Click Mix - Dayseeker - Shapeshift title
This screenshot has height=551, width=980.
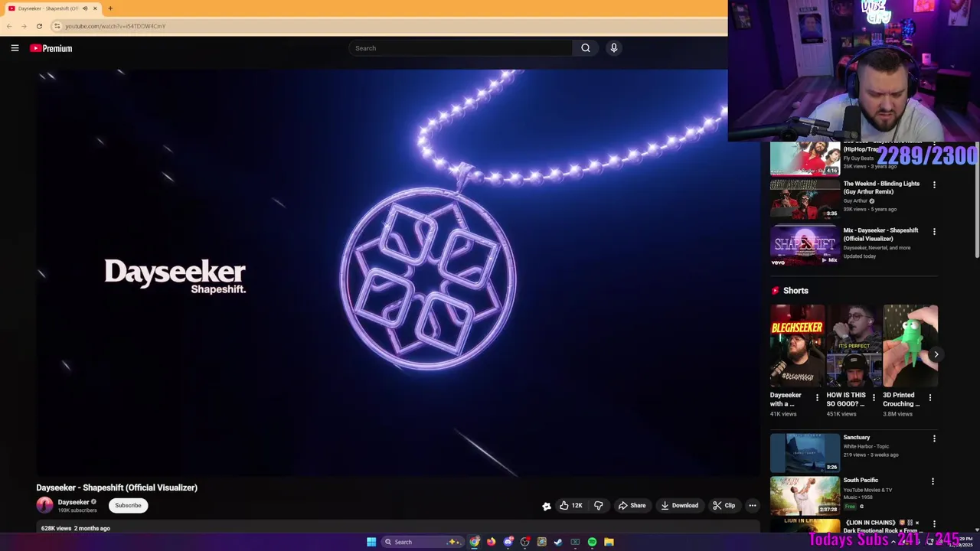click(x=880, y=234)
